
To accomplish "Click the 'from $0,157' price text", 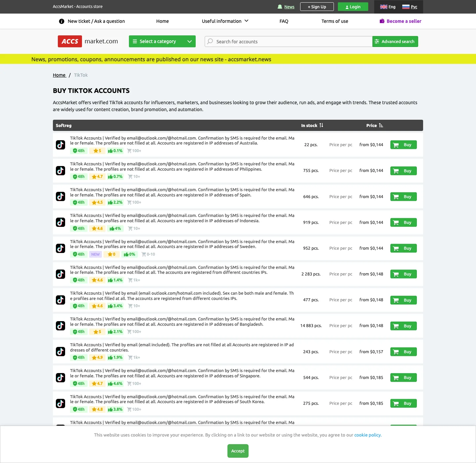I will point(371,352).
